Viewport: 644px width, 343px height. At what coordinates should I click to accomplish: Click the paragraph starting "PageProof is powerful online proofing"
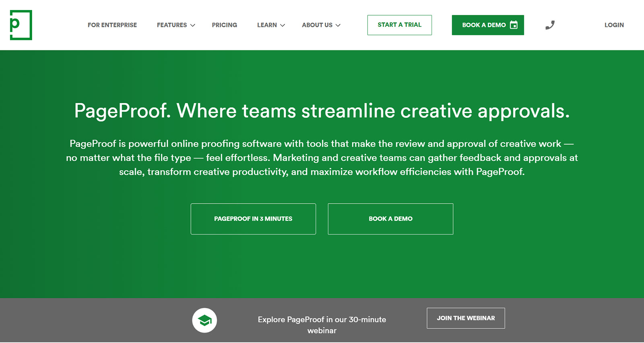[x=322, y=158]
